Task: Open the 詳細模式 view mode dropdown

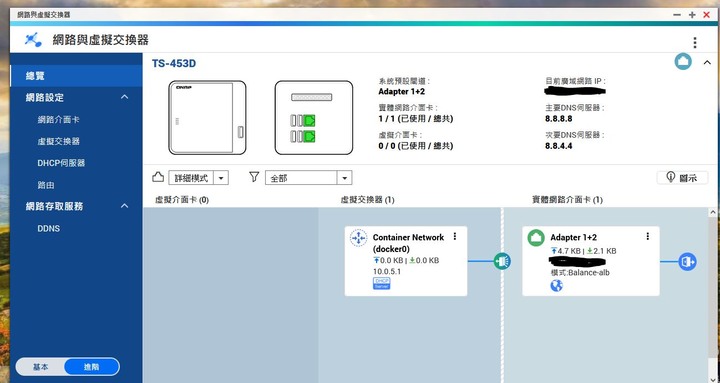Action: [x=198, y=178]
